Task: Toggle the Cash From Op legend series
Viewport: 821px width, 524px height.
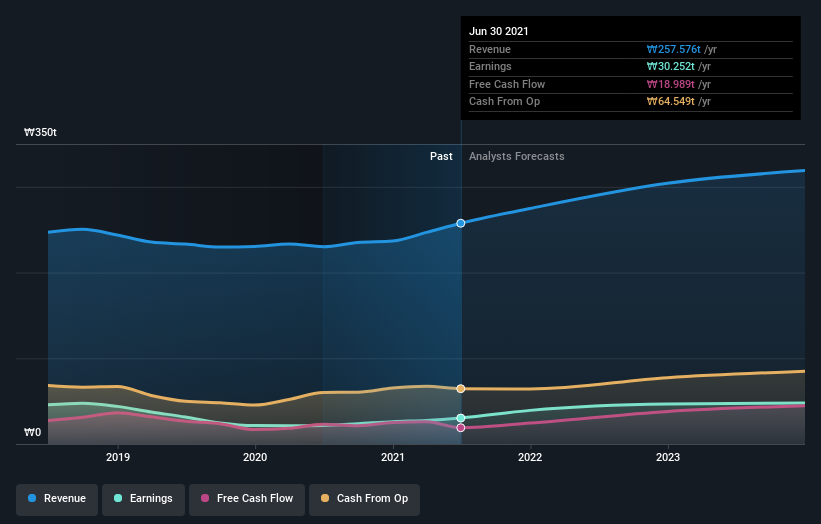Action: 364,499
